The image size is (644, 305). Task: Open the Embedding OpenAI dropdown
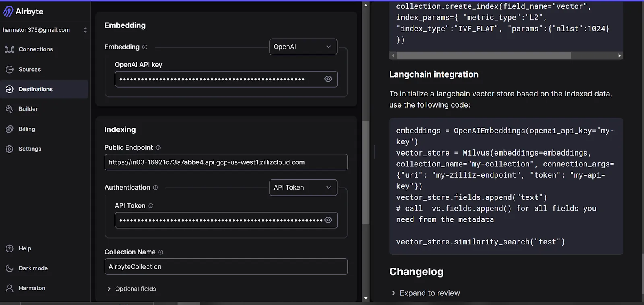click(303, 47)
